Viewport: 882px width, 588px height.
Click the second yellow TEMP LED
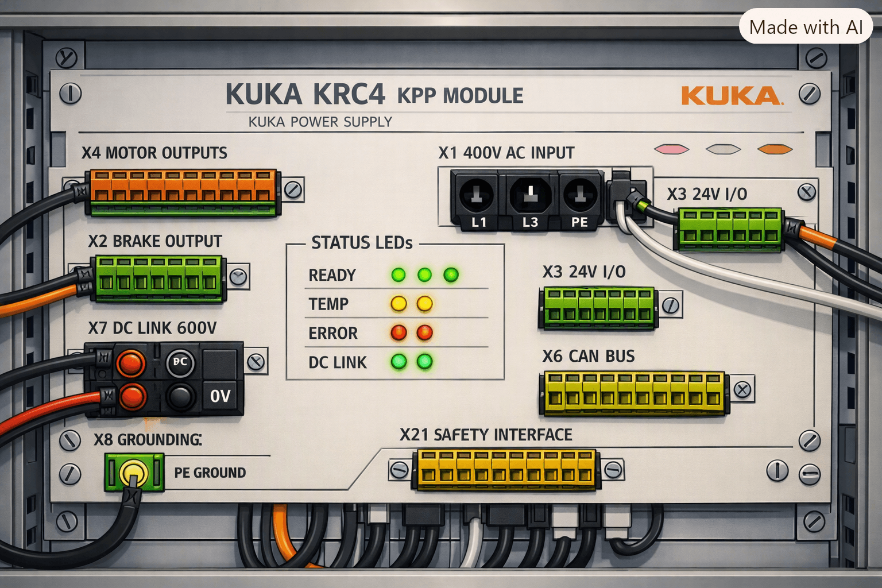pyautogui.click(x=425, y=304)
